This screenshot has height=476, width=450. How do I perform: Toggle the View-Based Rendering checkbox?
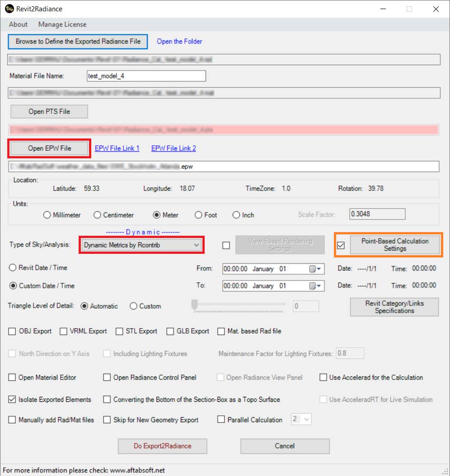(226, 245)
